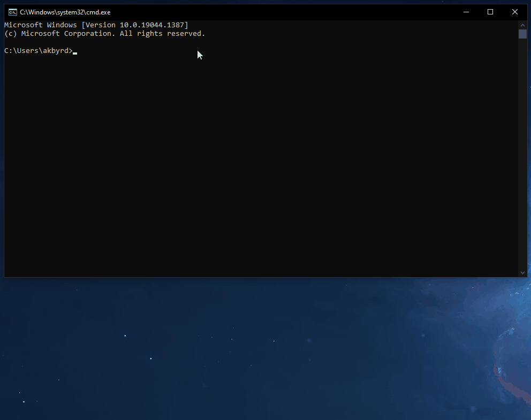Viewport: 531px width, 420px height.
Task: Close the cmd.exe window
Action: click(515, 12)
